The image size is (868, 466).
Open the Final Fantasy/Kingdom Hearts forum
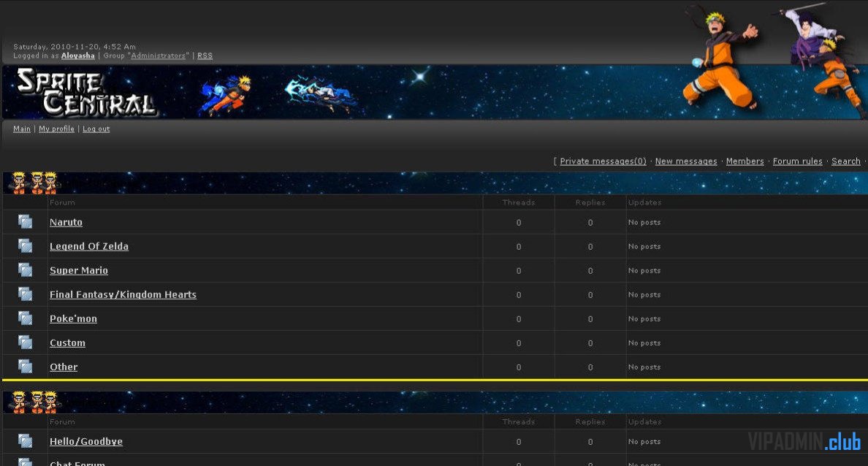click(x=123, y=295)
